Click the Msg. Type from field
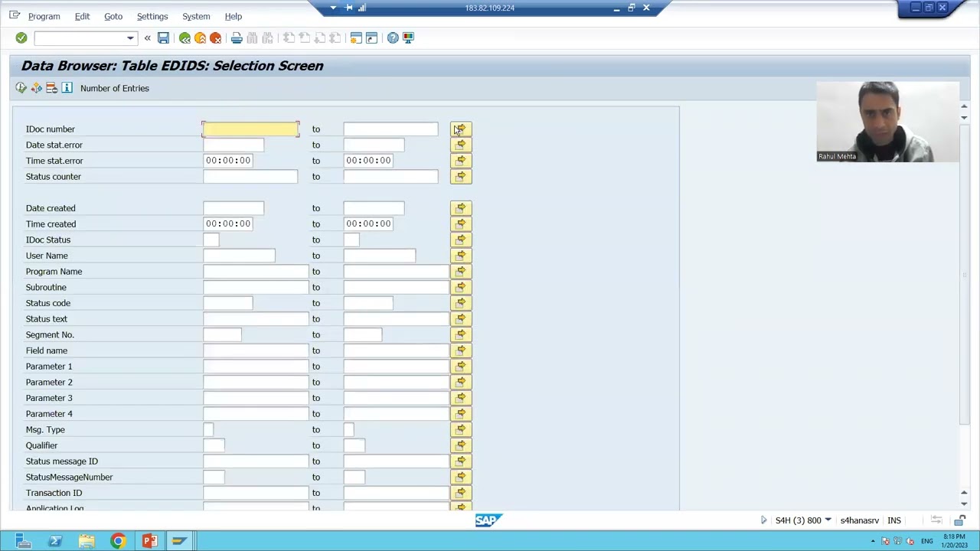 point(208,429)
